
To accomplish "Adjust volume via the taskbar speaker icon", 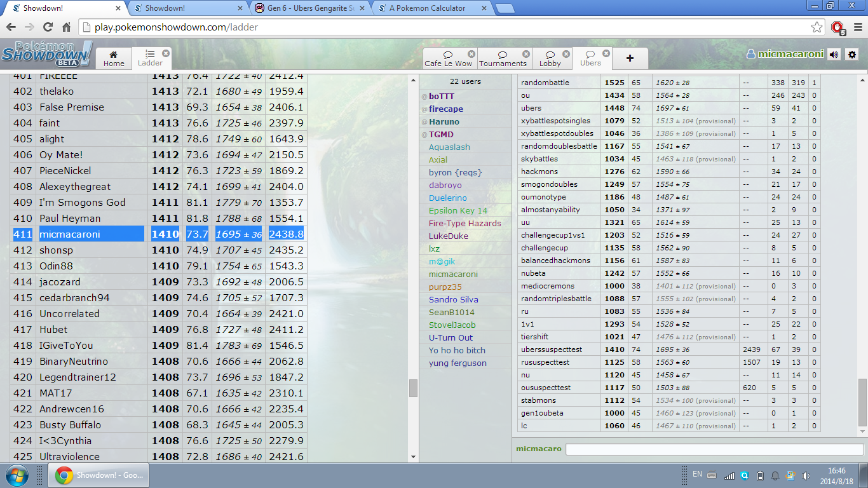I will click(806, 475).
